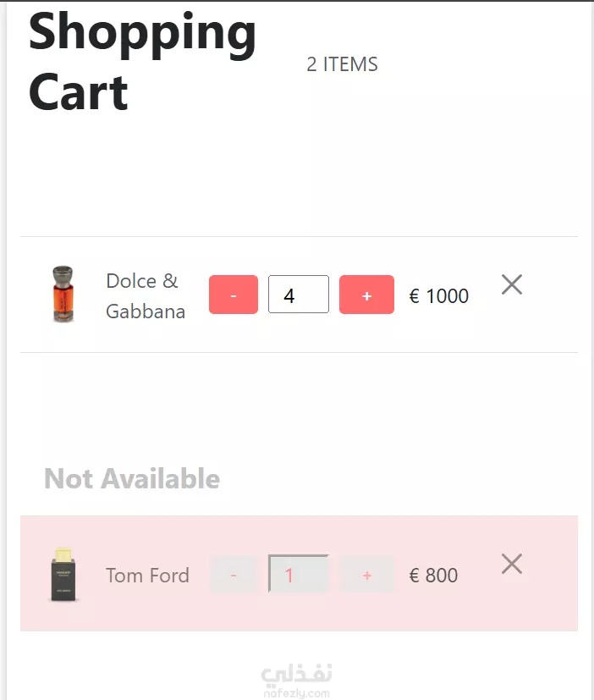Click the Dolce & Gabbana quantity field
594x700 pixels.
(299, 295)
